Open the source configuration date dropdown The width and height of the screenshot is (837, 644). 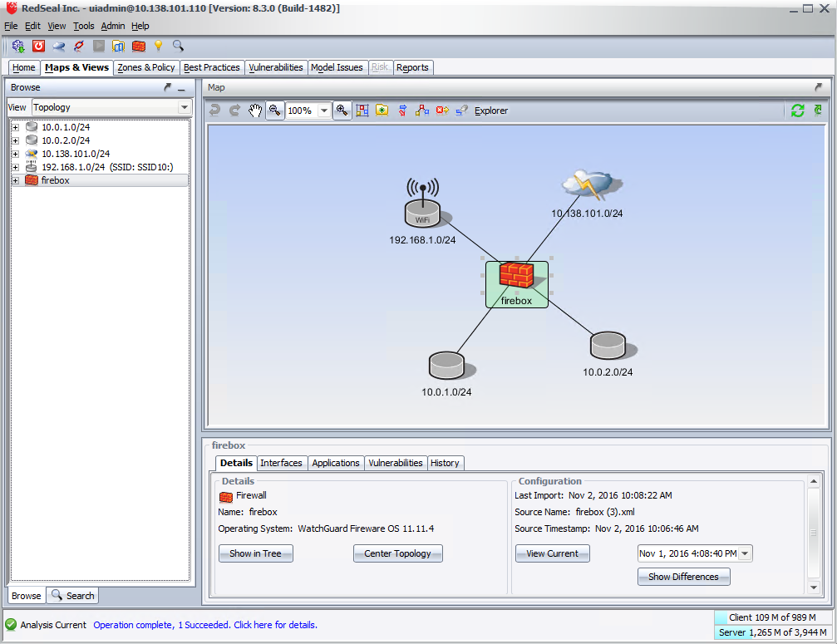click(745, 553)
